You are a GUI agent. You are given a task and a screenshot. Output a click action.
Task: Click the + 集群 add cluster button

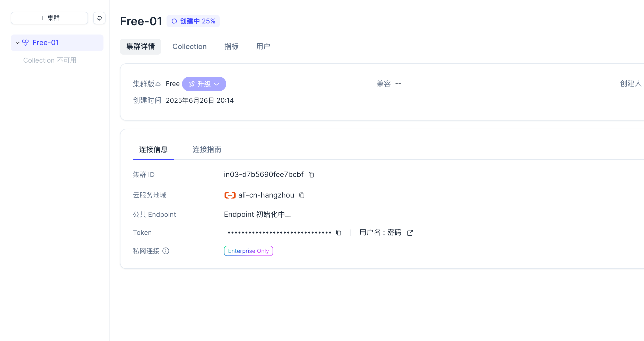[49, 18]
